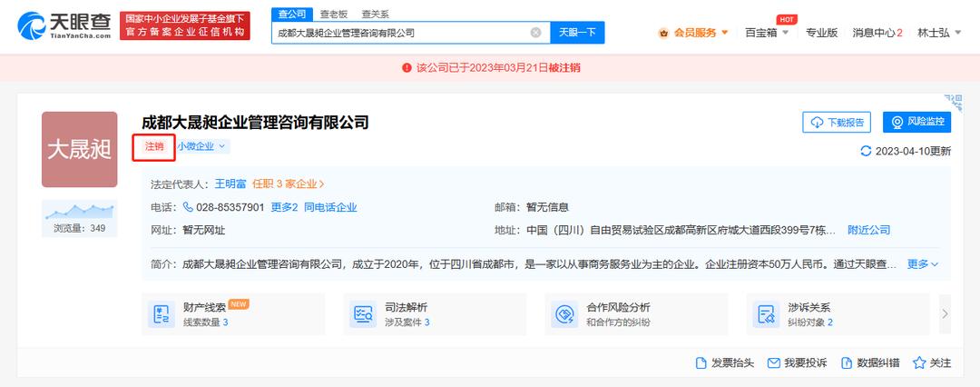Open the TianYanCha logo homepage

(x=64, y=25)
